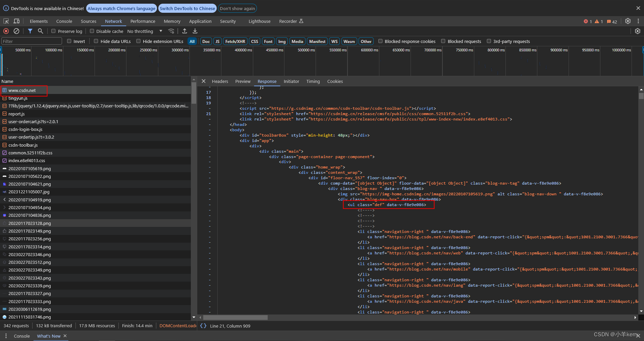This screenshot has height=341, width=644.
Task: Check Blocked requests checkbox
Action: coord(443,41)
